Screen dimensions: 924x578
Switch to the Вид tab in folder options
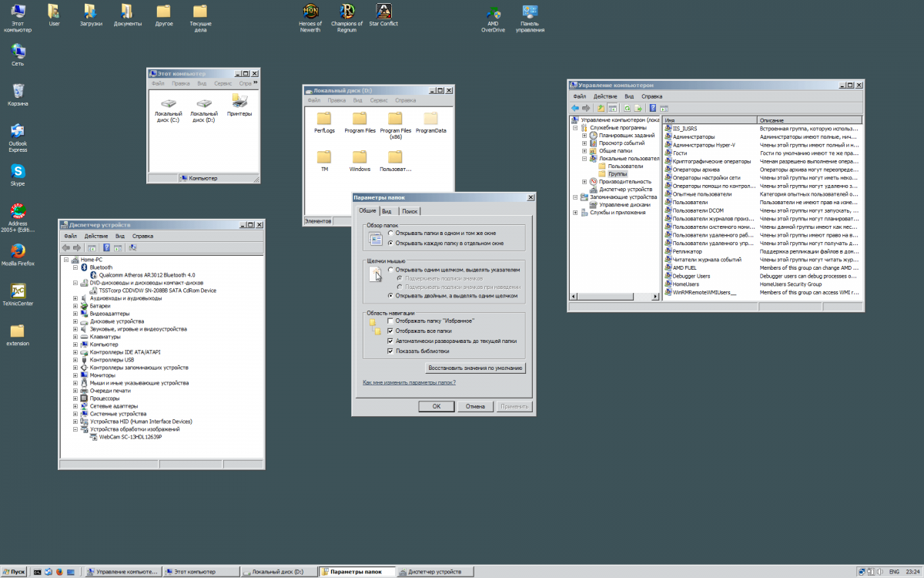(x=387, y=211)
